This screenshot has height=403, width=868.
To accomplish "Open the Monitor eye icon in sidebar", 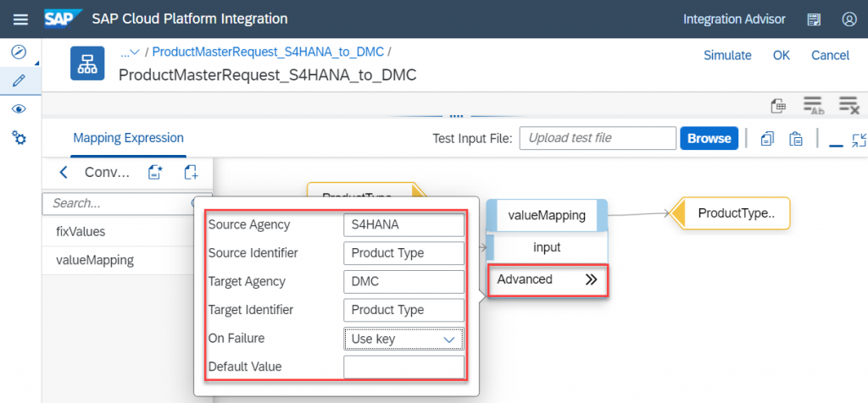I will point(19,109).
